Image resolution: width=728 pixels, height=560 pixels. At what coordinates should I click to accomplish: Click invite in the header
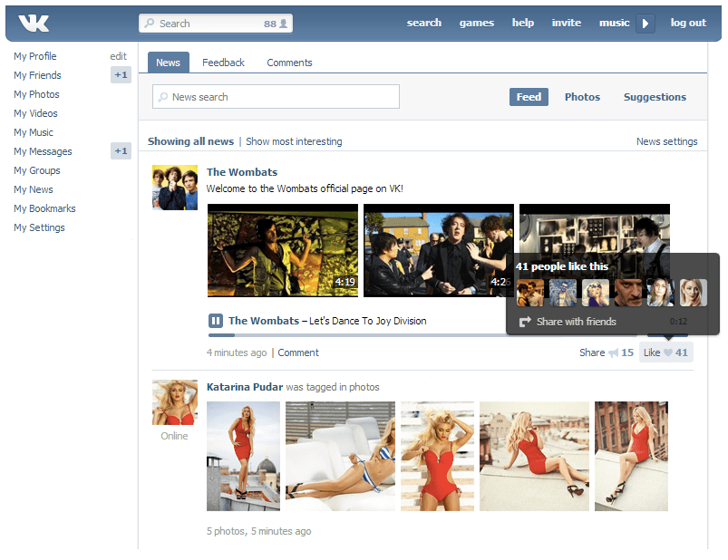pos(567,23)
